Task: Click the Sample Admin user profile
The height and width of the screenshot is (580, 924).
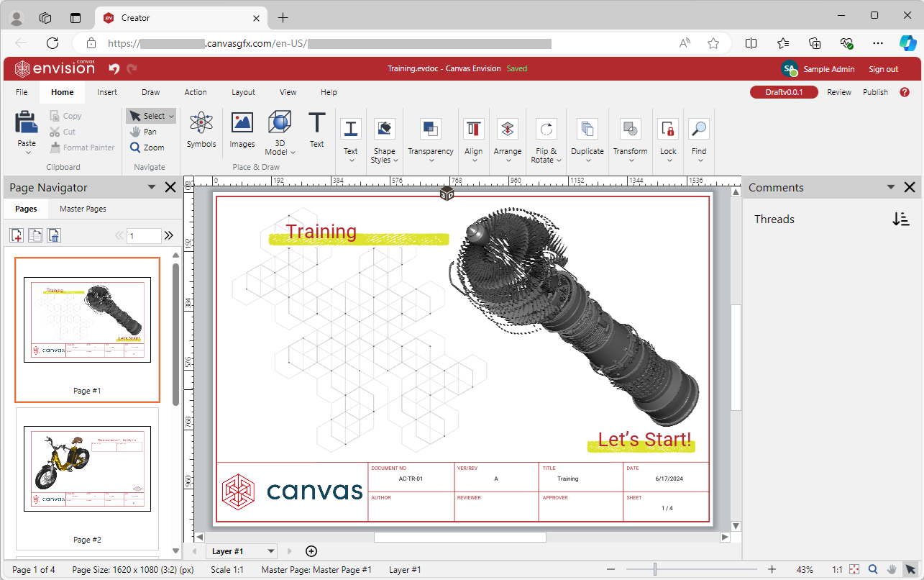Action: click(x=818, y=69)
